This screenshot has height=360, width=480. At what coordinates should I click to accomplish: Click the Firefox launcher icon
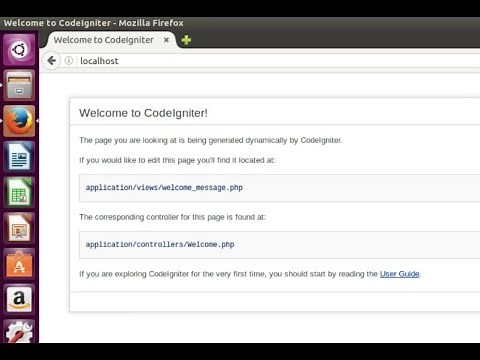pos(19,121)
